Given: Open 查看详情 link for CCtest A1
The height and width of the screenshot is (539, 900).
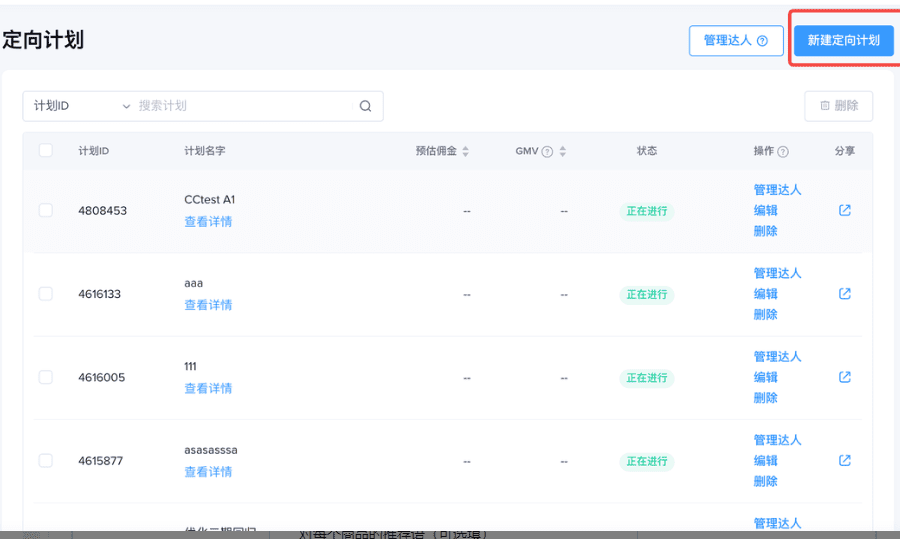Looking at the screenshot, I should click(208, 222).
